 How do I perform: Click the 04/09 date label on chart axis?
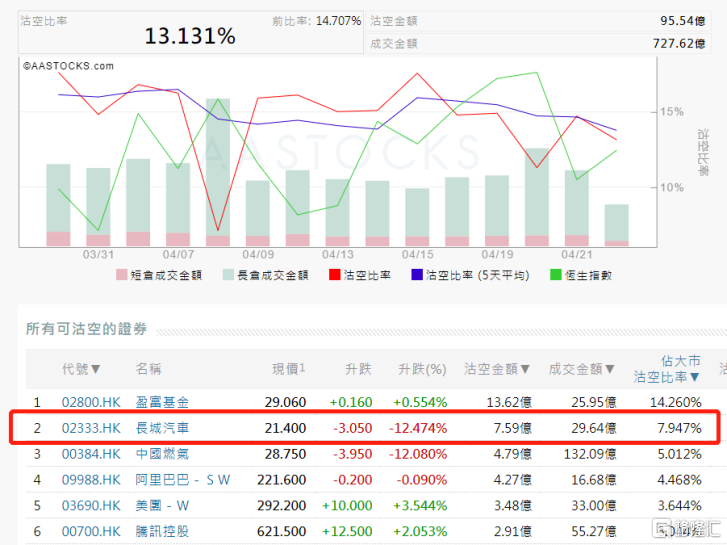[x=258, y=255]
